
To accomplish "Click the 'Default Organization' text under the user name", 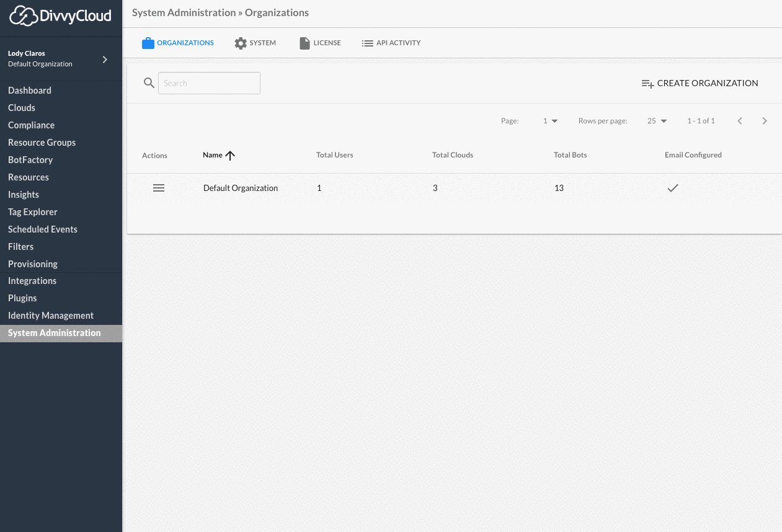I will pos(40,64).
